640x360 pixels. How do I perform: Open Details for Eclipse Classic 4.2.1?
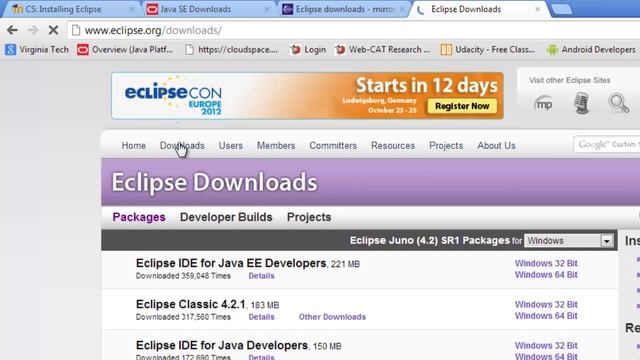coord(261,317)
